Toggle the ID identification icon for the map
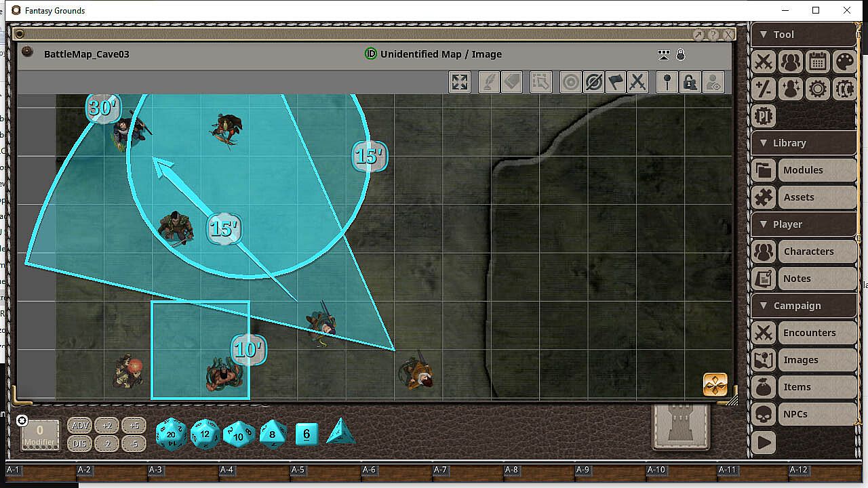Screen dimensions: 868x488 pos(370,54)
